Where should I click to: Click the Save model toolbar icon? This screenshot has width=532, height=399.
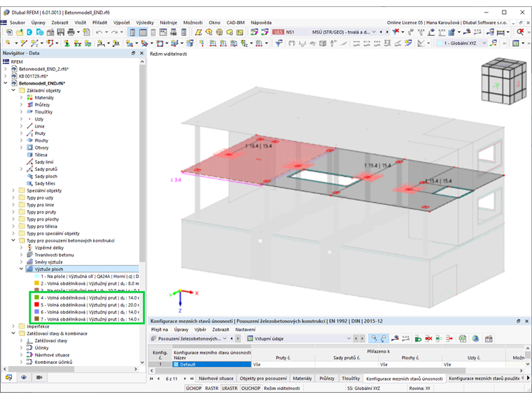pos(61,32)
